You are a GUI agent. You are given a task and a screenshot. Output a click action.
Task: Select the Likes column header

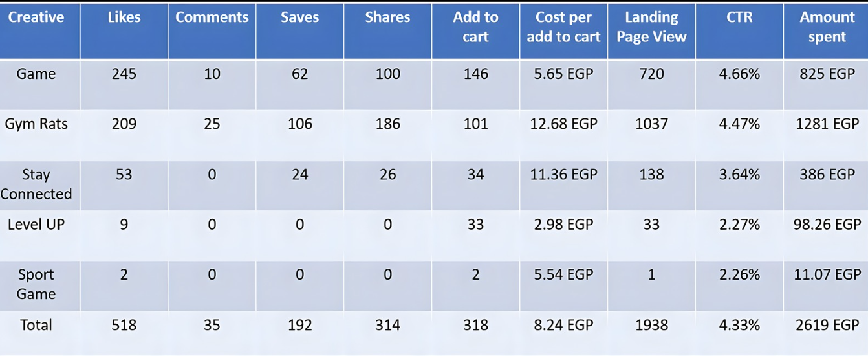(124, 18)
